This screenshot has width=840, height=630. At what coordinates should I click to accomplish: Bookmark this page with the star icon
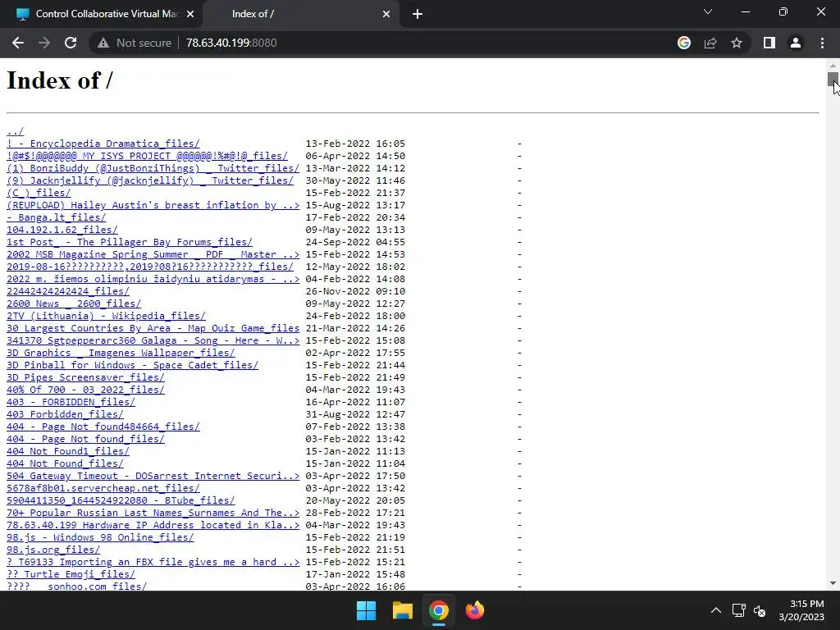tap(737, 43)
